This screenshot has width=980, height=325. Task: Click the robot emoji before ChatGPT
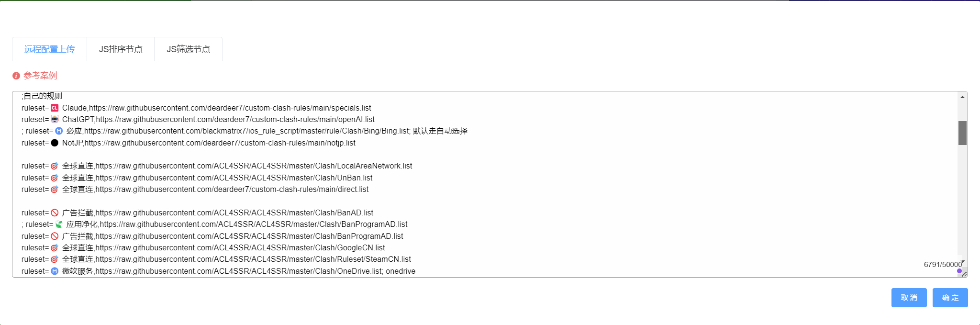(x=55, y=120)
